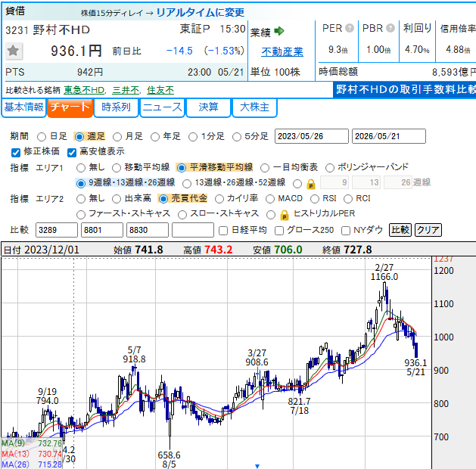Click the end date field 2026/05/21
The width and height of the screenshot is (476, 469).
pos(388,136)
